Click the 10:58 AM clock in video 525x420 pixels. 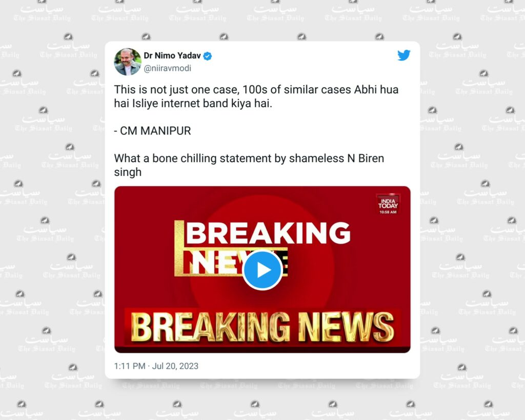[388, 212]
